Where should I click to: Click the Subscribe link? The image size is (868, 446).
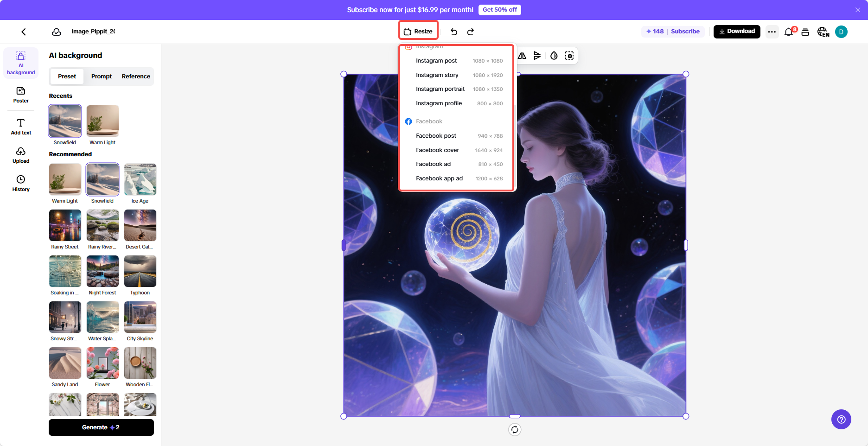[x=685, y=31]
